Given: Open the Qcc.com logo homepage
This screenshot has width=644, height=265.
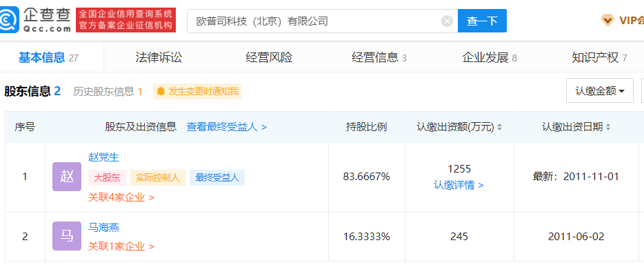Looking at the screenshot, I should point(36,20).
